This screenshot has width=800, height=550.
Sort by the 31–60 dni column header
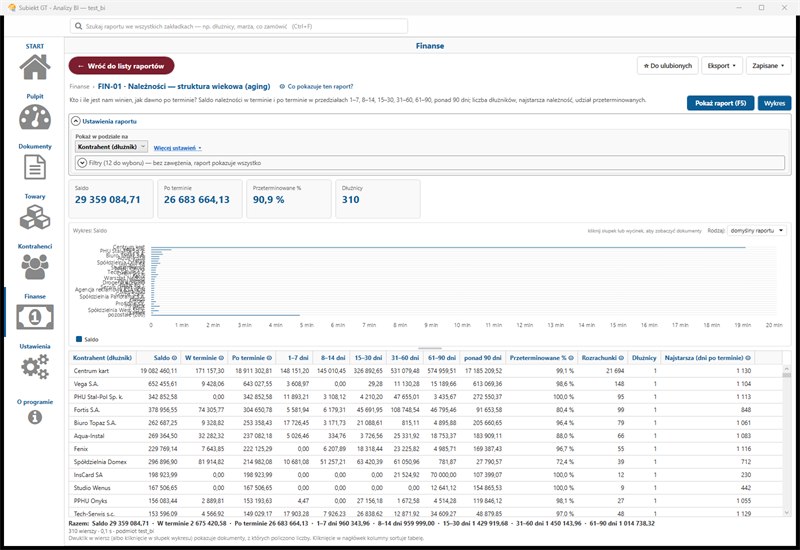(x=403, y=358)
